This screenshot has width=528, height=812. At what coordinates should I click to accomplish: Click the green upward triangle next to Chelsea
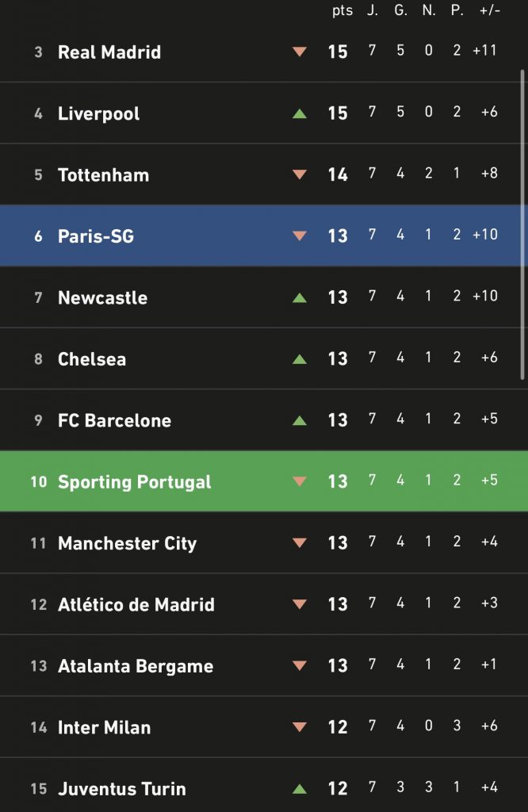(x=300, y=358)
